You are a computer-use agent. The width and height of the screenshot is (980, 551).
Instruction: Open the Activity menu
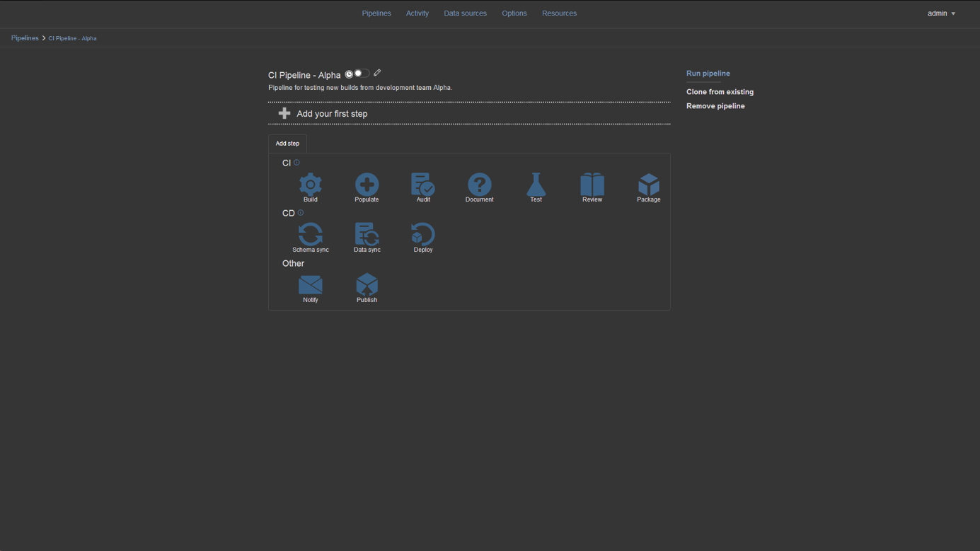(x=417, y=13)
